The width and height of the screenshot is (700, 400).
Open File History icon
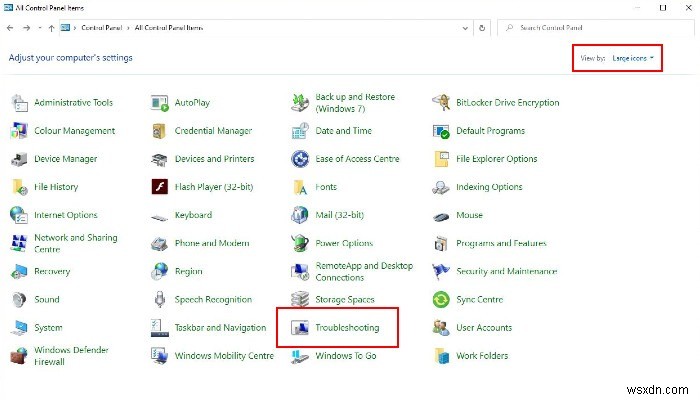click(x=19, y=187)
